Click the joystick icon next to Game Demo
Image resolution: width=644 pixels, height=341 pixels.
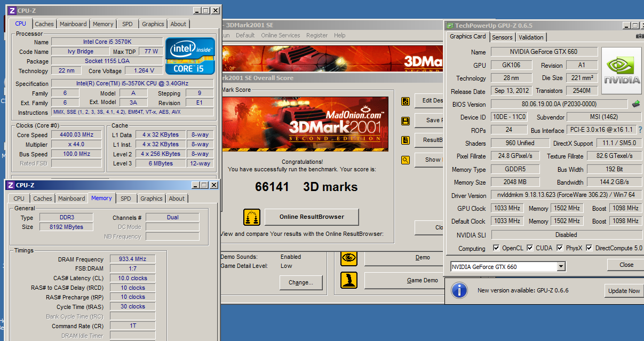coord(349,280)
